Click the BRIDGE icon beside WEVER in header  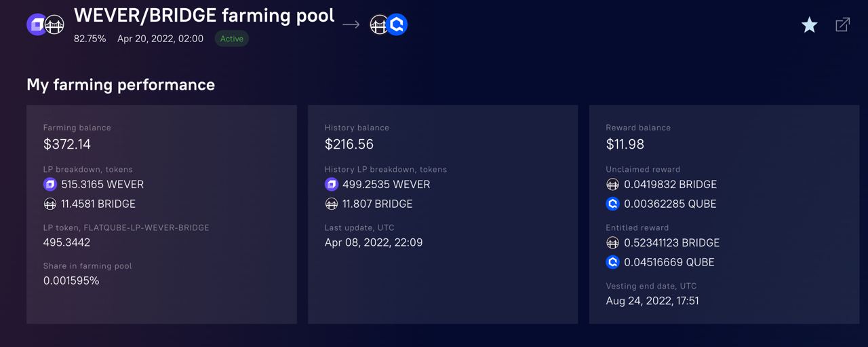(54, 25)
